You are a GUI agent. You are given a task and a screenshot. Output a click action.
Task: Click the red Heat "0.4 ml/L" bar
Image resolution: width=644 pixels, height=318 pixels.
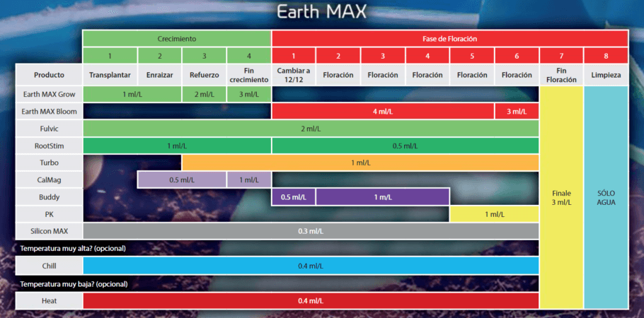click(x=311, y=301)
